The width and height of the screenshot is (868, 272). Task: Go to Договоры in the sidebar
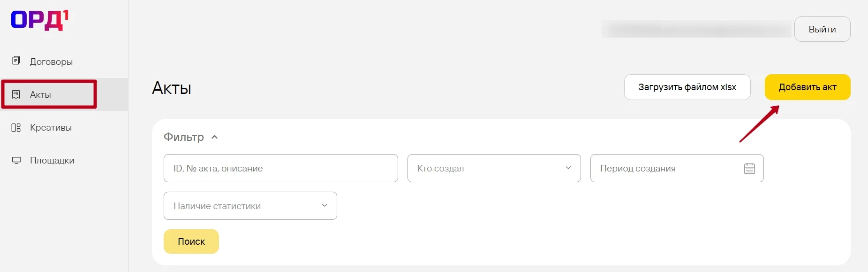[x=51, y=62]
